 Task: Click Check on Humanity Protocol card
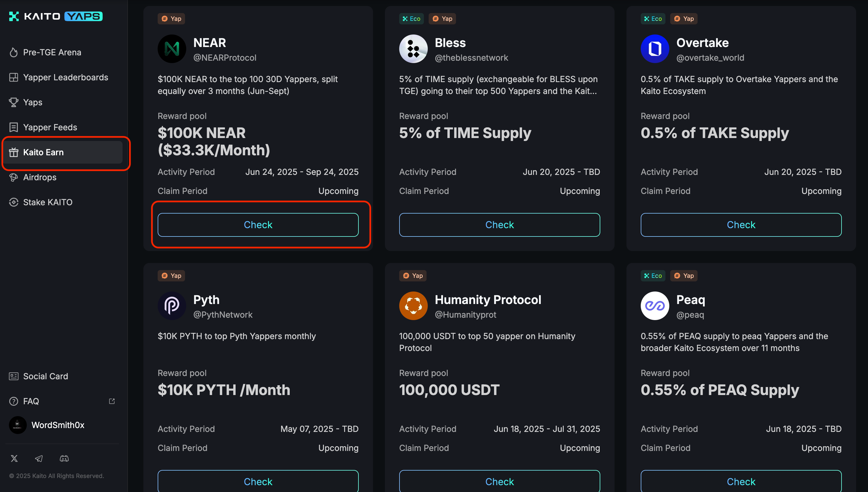pos(499,481)
